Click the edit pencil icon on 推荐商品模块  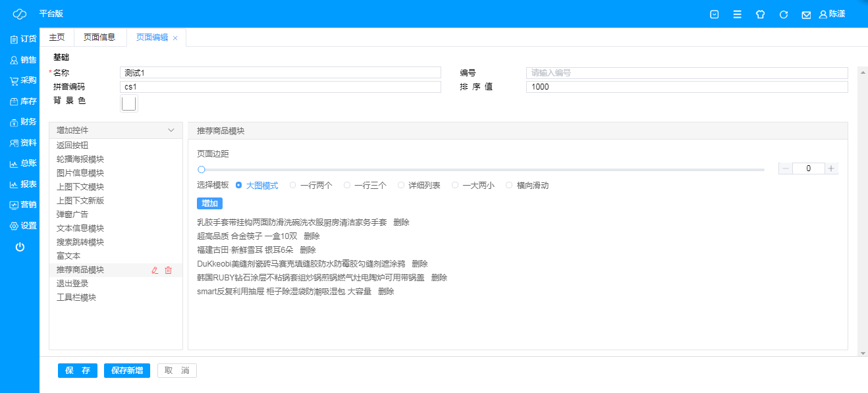pyautogui.click(x=155, y=270)
